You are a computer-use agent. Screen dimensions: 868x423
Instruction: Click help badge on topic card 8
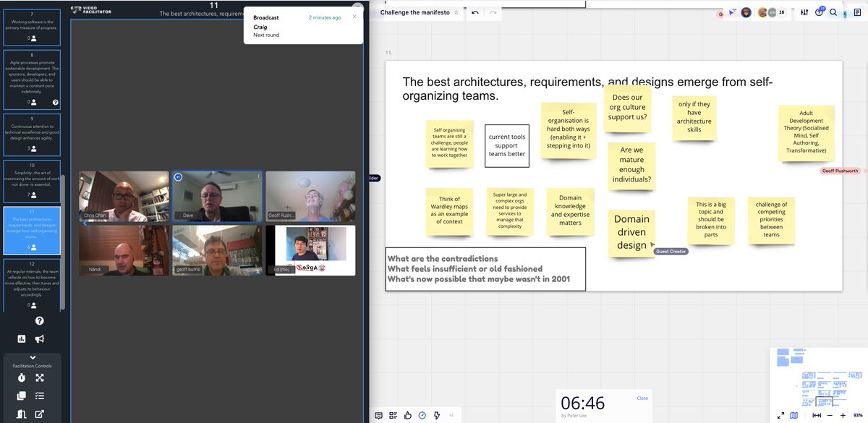tap(56, 102)
